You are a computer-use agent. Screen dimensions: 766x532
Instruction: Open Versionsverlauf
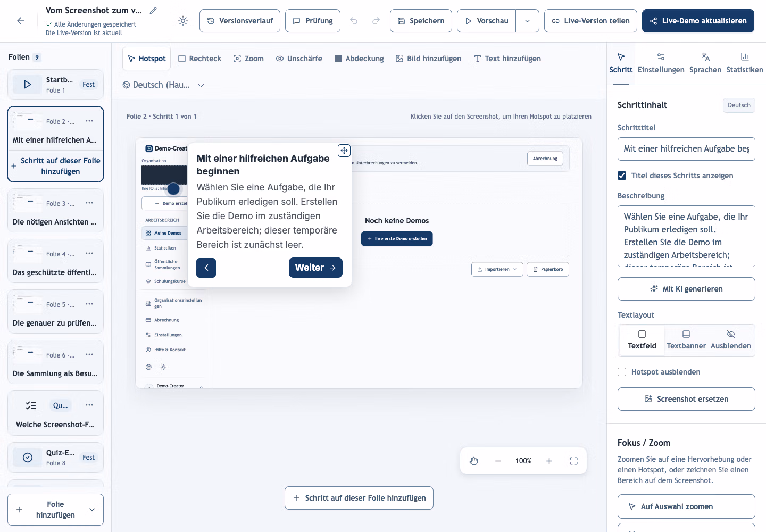coord(240,21)
